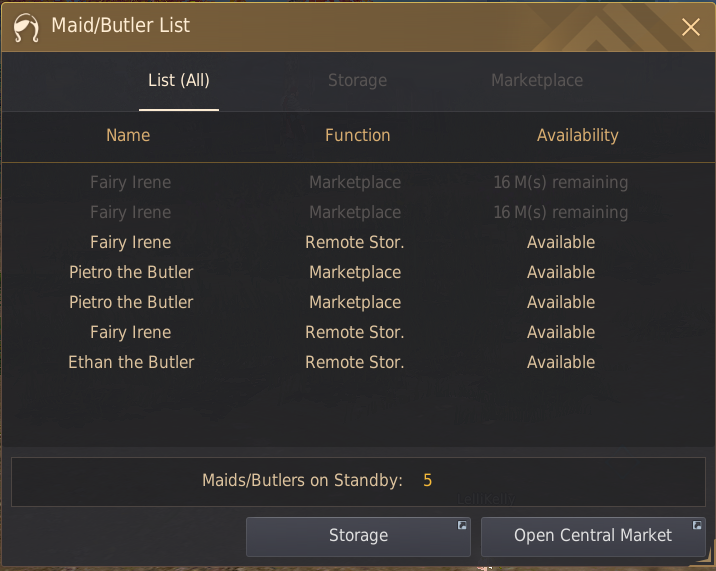The image size is (716, 571).
Task: Click Open Central Market button
Action: [x=593, y=536]
